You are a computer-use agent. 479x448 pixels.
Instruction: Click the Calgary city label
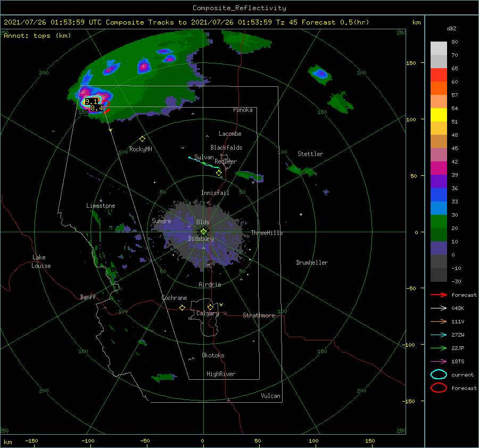[x=208, y=313]
